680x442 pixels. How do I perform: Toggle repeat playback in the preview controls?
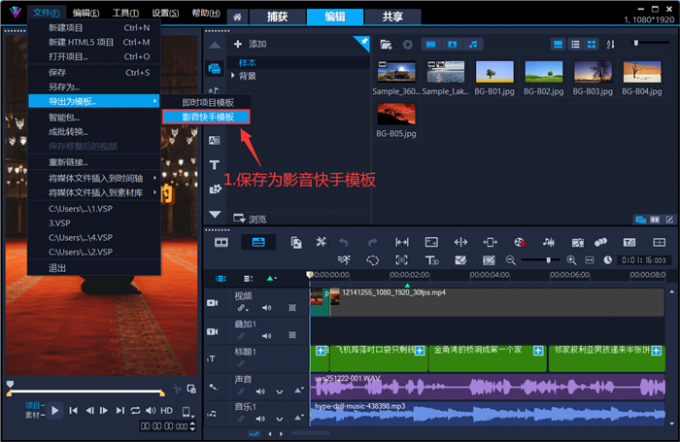[x=136, y=411]
